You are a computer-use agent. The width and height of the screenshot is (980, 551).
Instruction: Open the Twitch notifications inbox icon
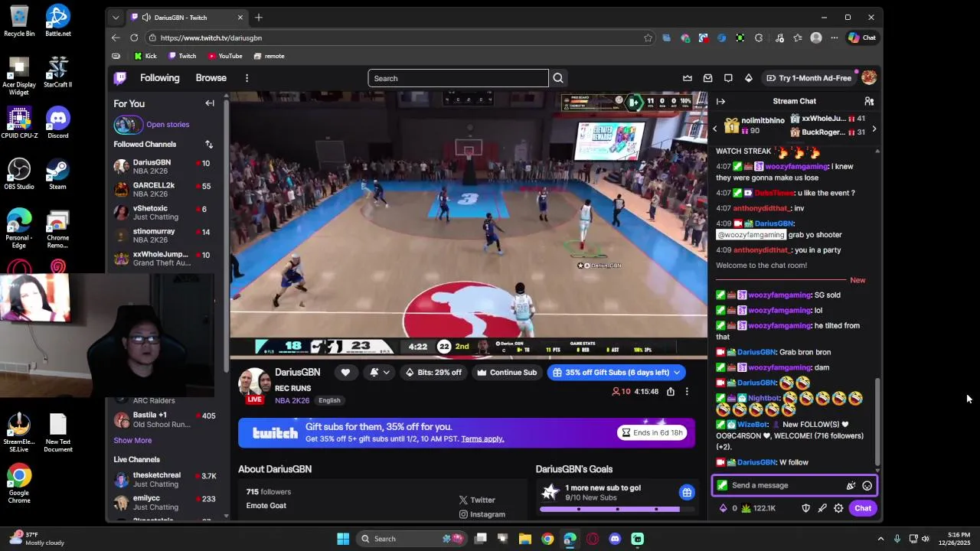click(707, 78)
